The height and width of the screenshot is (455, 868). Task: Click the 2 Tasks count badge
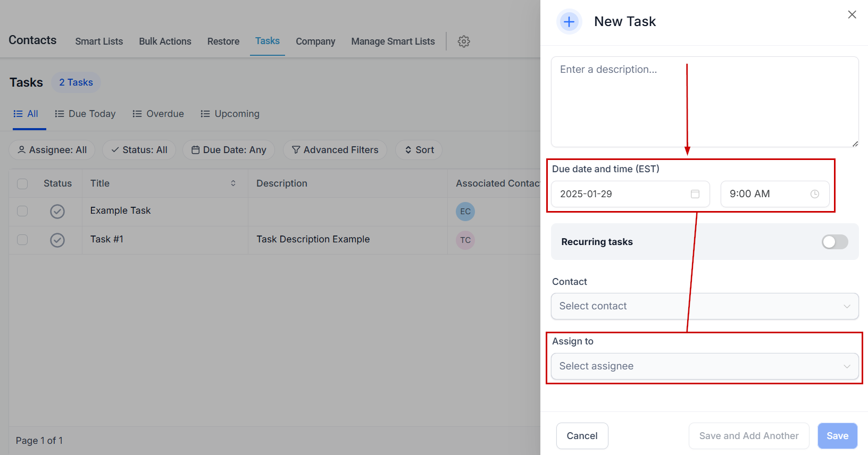click(76, 82)
